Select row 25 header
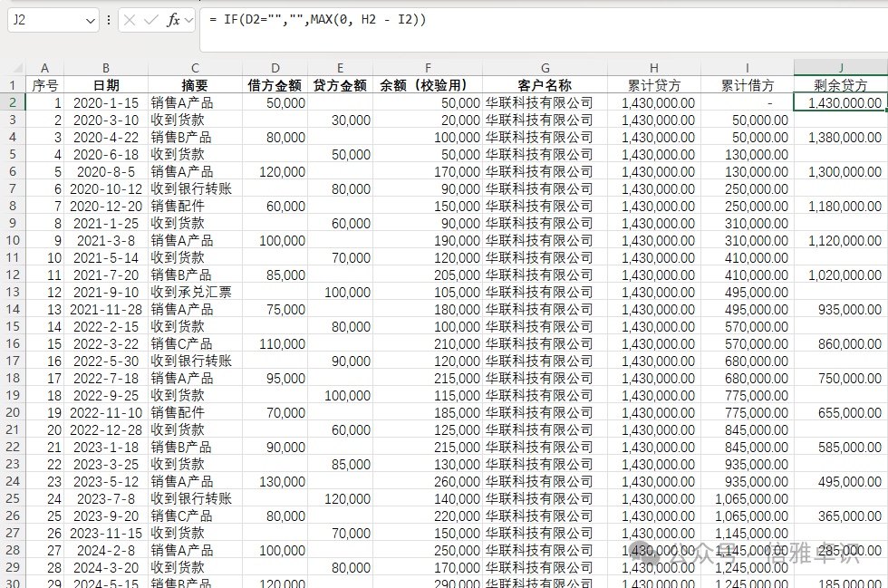Image resolution: width=888 pixels, height=588 pixels. (13, 498)
